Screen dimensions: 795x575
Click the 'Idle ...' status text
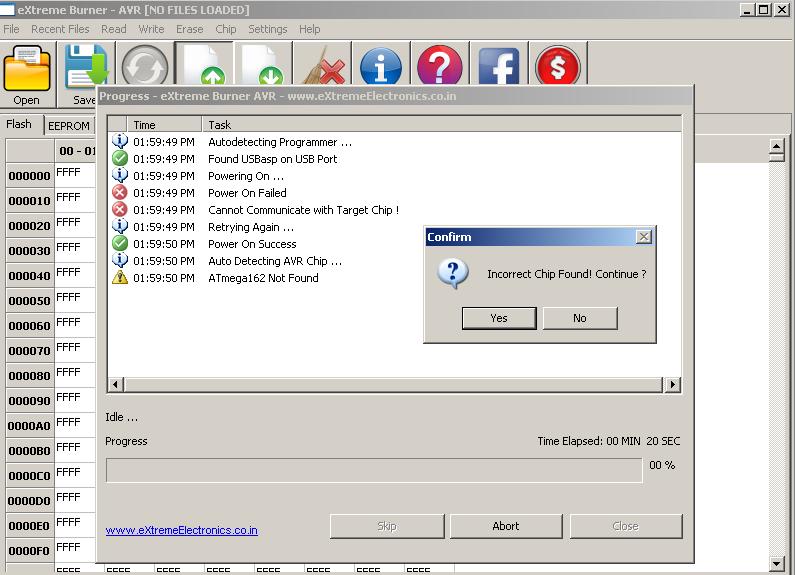click(x=121, y=417)
